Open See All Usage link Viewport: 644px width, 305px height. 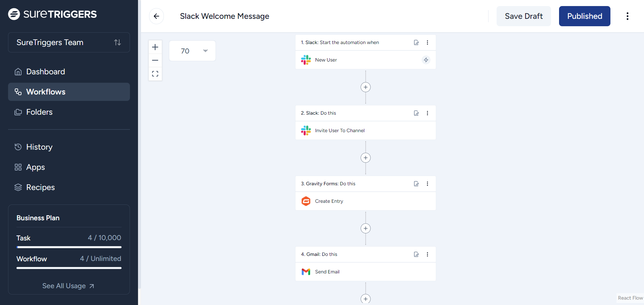click(x=68, y=286)
